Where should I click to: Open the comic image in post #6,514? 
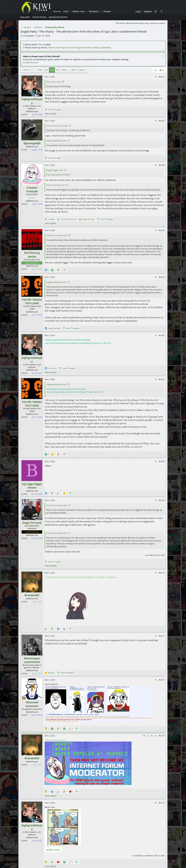[63, 827]
